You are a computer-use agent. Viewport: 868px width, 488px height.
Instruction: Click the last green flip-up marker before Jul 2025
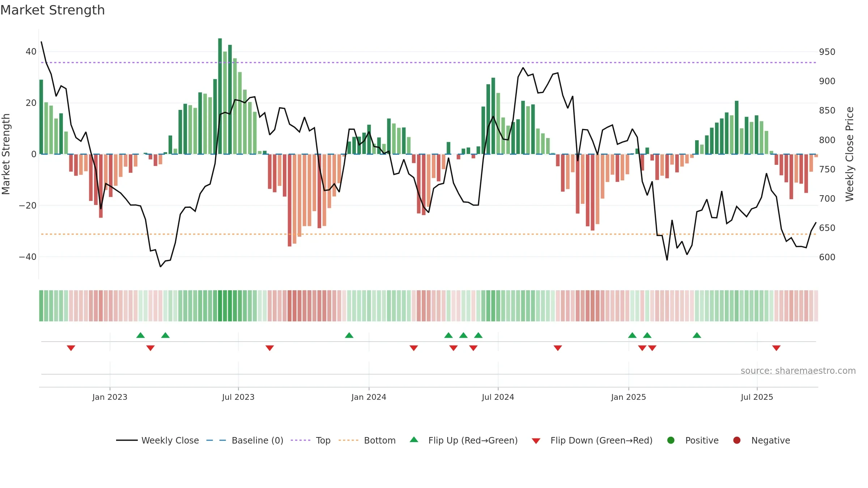click(x=697, y=335)
